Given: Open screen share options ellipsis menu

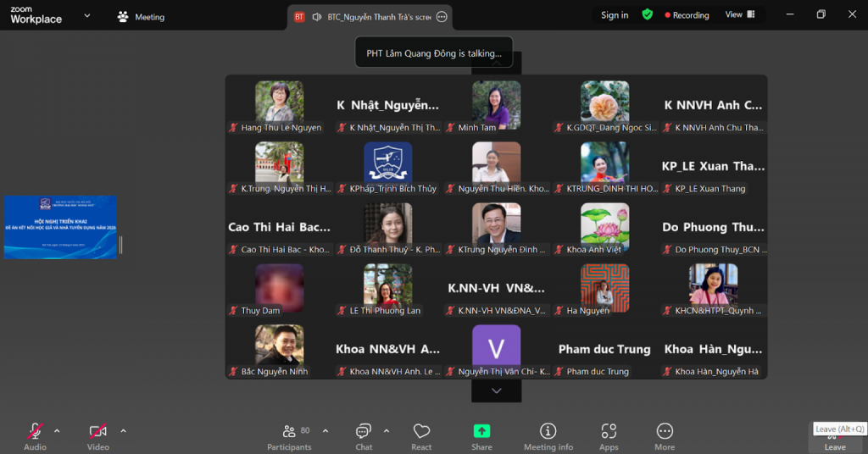Looking at the screenshot, I should point(442,17).
